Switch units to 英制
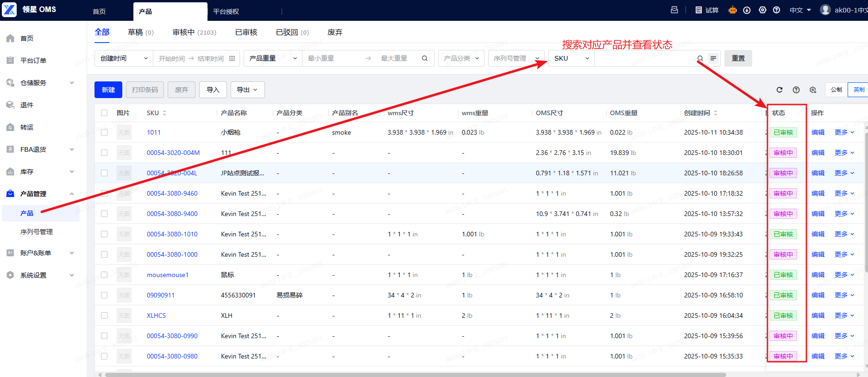Screen dimensions: 868x377 coord(858,90)
